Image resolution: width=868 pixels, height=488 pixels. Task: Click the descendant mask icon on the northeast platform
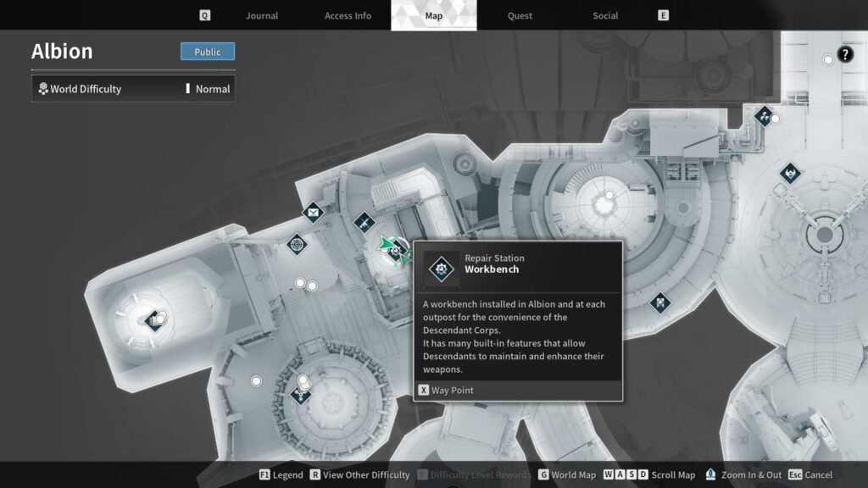[788, 175]
